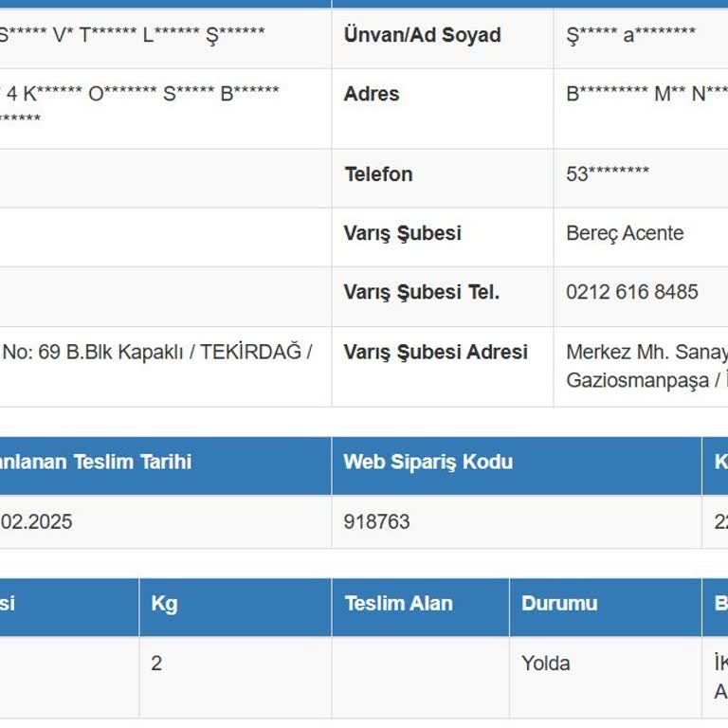Click the 'Teslim Alan' column header
Screen dimensions: 728x728
click(x=421, y=608)
